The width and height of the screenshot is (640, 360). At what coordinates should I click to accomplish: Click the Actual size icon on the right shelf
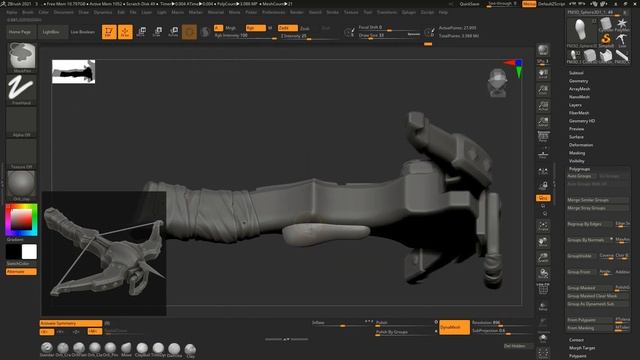coord(543,106)
